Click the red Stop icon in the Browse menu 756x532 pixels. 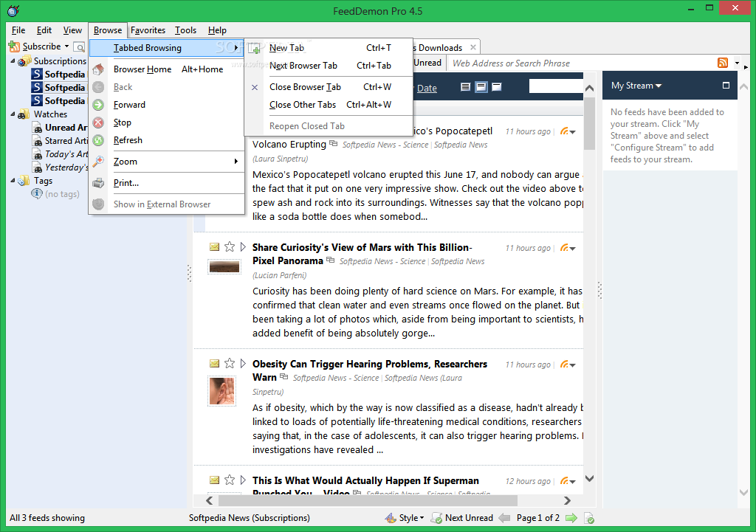[98, 122]
